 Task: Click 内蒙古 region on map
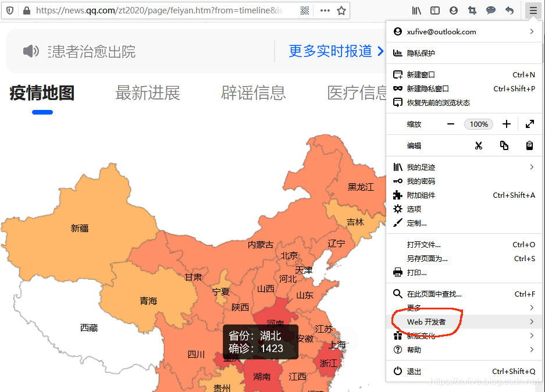[261, 245]
